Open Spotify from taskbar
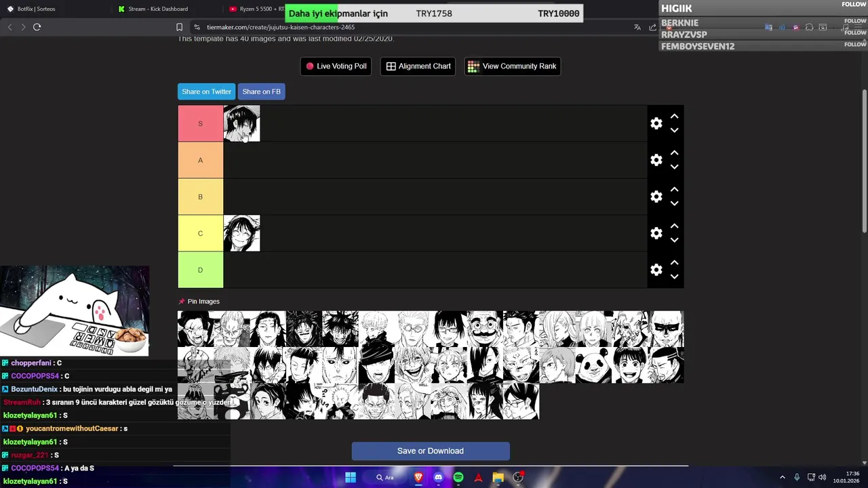The width and height of the screenshot is (868, 488). pyautogui.click(x=458, y=477)
